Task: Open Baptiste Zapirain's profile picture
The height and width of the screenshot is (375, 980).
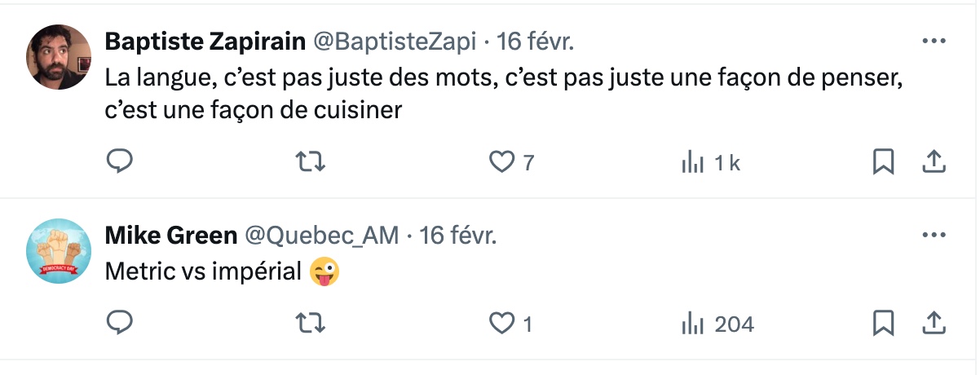Action: pyautogui.click(x=59, y=57)
